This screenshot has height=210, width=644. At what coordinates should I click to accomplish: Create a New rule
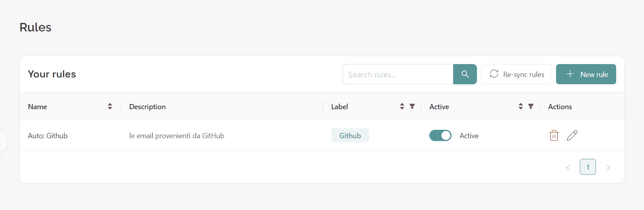pos(586,74)
